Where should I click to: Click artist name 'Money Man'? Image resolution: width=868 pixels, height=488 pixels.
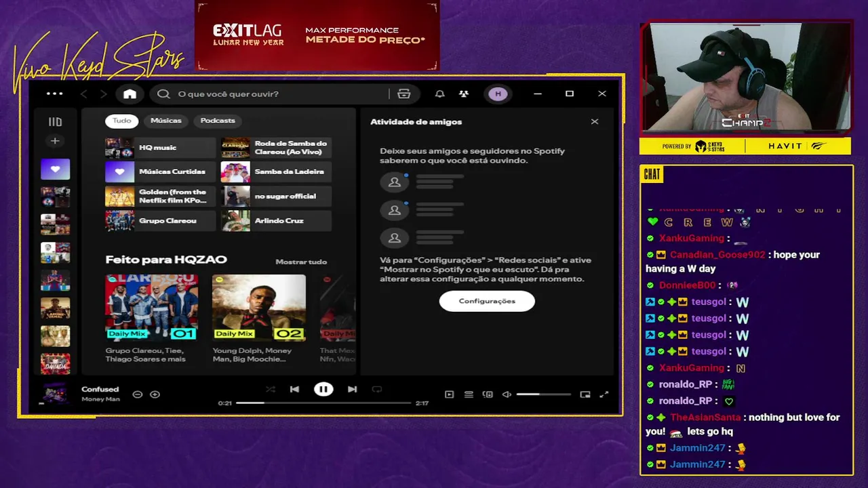100,399
